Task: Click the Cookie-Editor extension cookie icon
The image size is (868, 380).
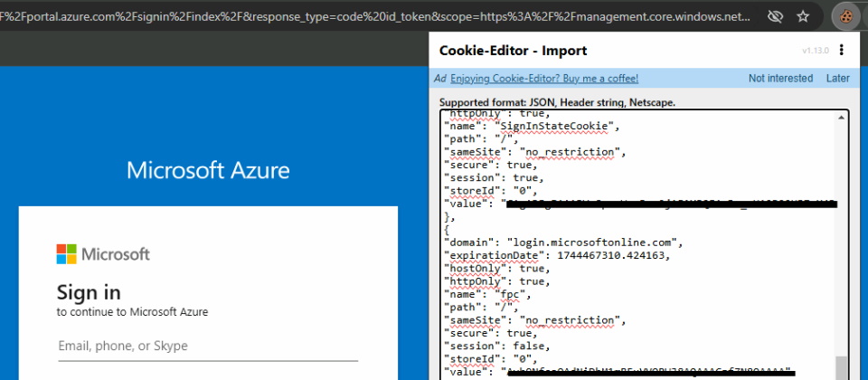Action: click(x=845, y=16)
